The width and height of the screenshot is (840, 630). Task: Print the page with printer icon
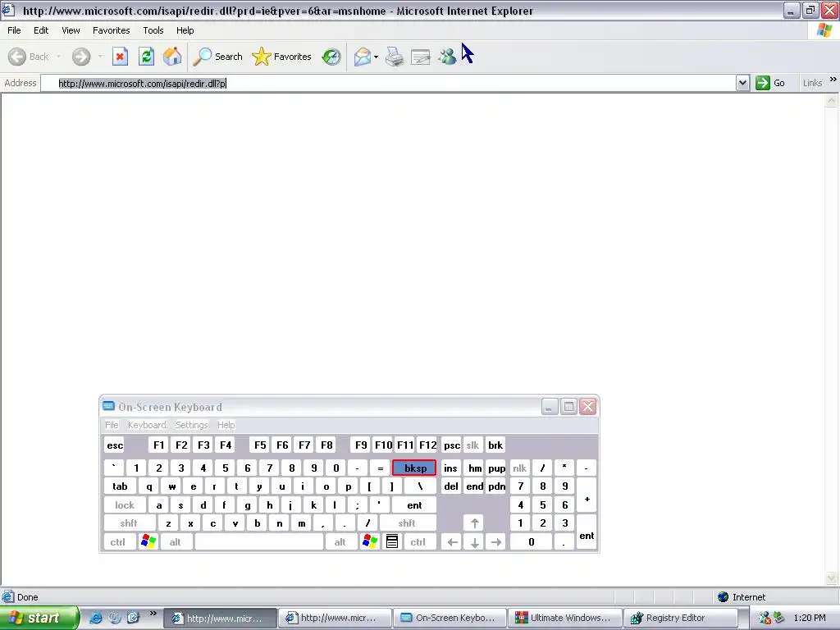(395, 57)
